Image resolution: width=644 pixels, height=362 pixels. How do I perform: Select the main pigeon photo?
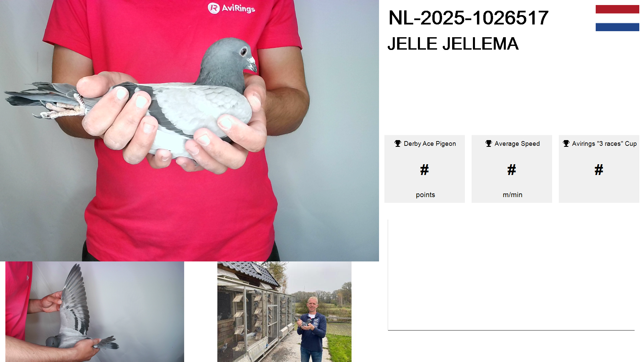click(x=190, y=131)
